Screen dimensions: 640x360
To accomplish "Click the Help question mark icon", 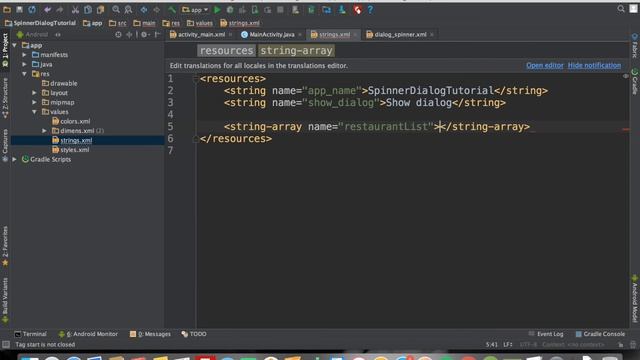I will point(370,9).
